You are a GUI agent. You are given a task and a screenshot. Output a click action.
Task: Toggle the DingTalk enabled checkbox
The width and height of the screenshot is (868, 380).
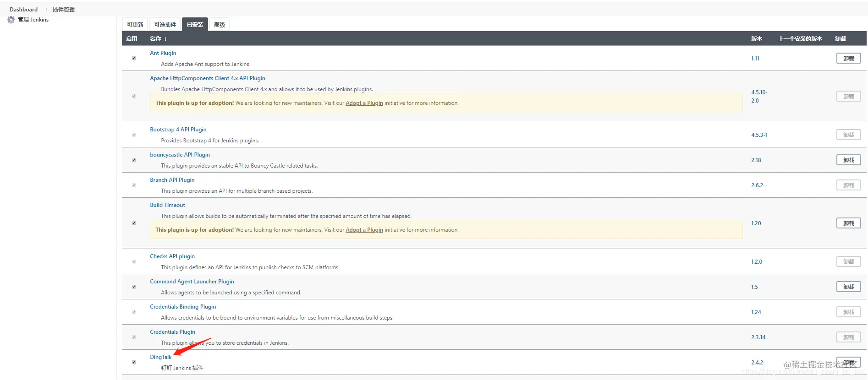click(134, 362)
